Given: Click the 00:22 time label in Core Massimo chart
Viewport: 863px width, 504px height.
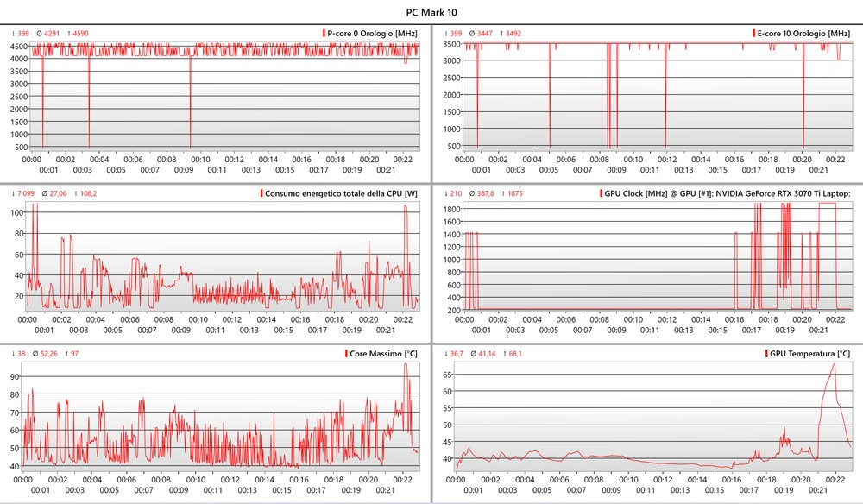Looking at the screenshot, I should (400, 480).
